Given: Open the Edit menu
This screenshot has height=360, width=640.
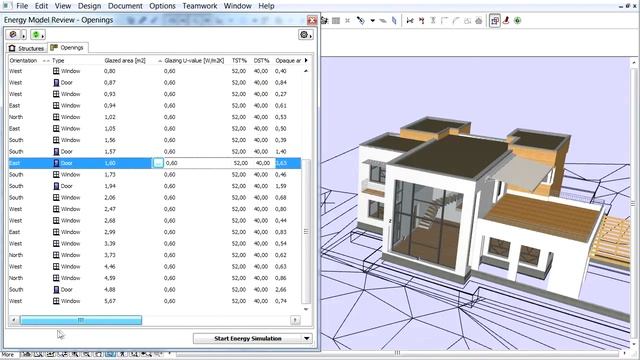Looking at the screenshot, I should [41, 6].
